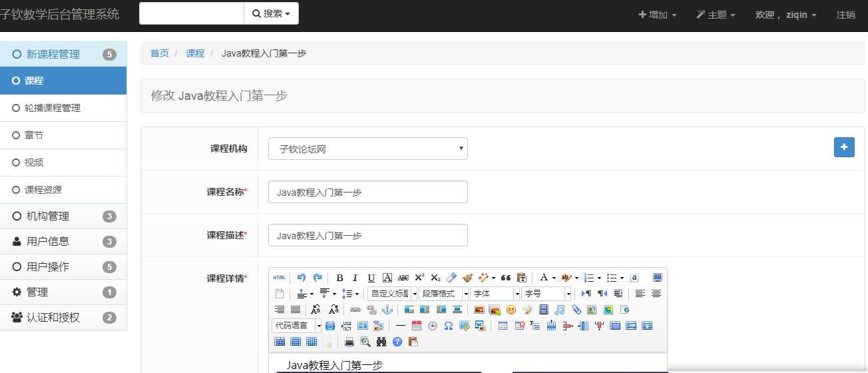The width and height of the screenshot is (868, 373).
Task: Open the 段落格式 paragraph format dropdown
Action: coord(444,294)
